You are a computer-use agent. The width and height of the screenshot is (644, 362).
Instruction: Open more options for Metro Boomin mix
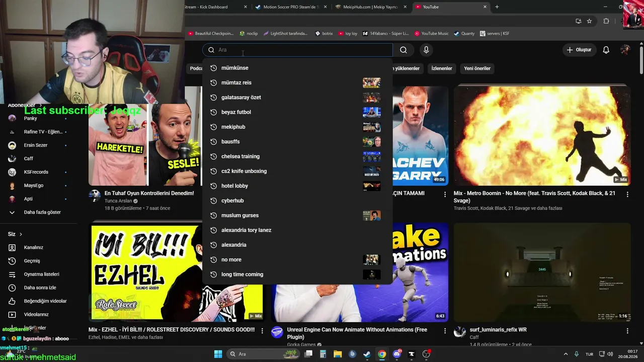pos(627,194)
